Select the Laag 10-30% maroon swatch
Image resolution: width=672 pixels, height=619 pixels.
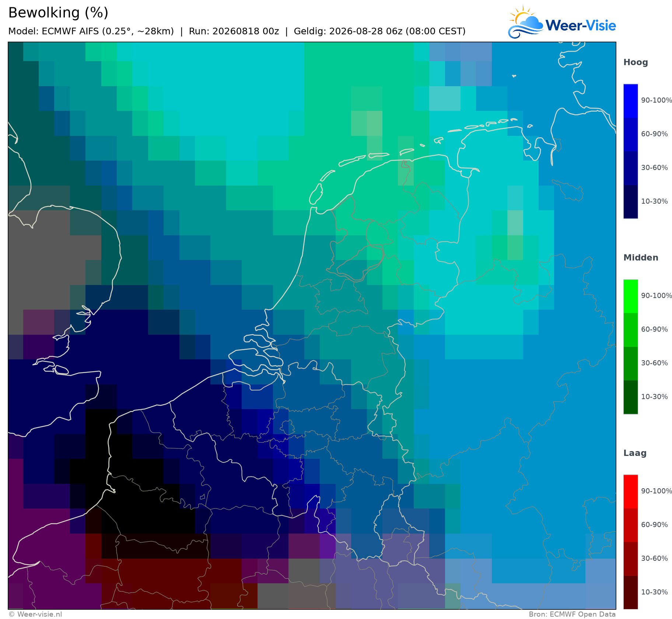click(x=630, y=593)
